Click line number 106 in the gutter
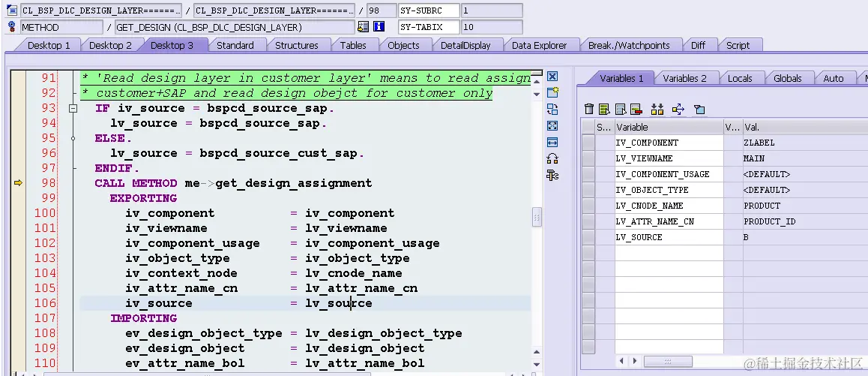The image size is (868, 376). (x=46, y=302)
